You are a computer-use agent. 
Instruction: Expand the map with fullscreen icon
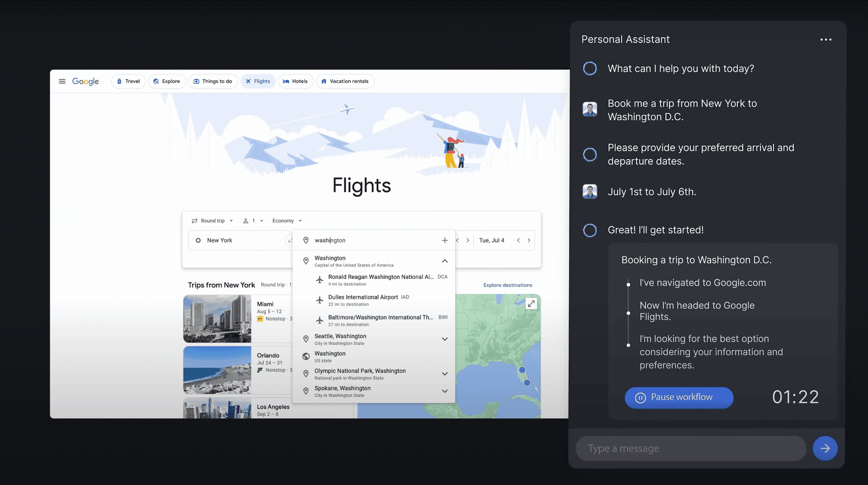coord(531,304)
